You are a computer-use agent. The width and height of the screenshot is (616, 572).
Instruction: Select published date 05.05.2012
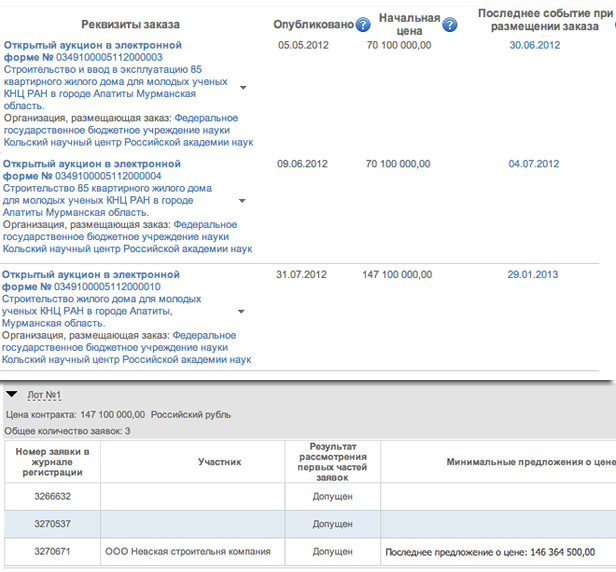click(x=303, y=45)
